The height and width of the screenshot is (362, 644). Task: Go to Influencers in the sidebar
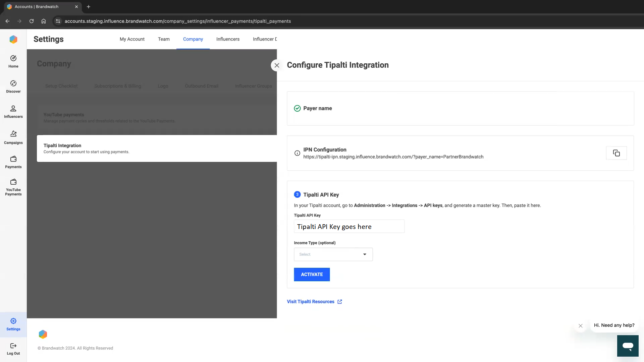click(x=13, y=112)
